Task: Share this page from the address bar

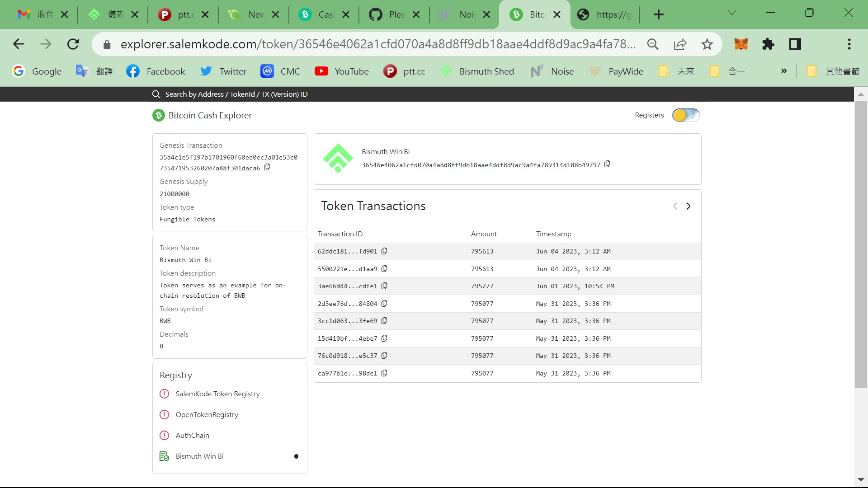Action: tap(680, 44)
